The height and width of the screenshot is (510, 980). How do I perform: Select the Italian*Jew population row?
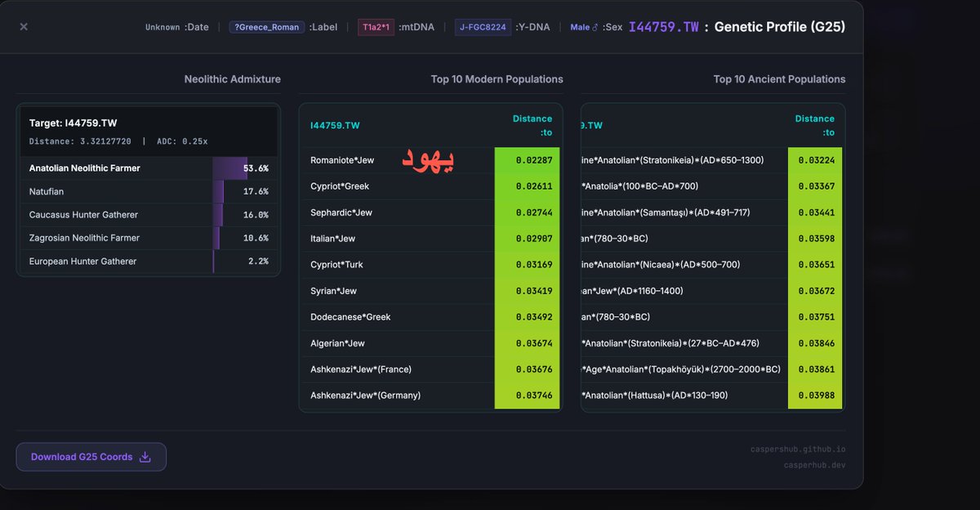[430, 239]
